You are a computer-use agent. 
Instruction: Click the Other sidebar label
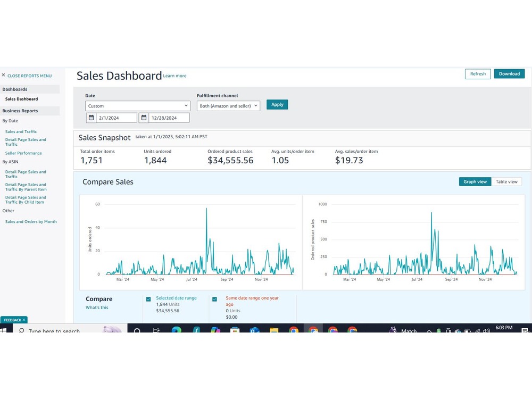click(8, 211)
